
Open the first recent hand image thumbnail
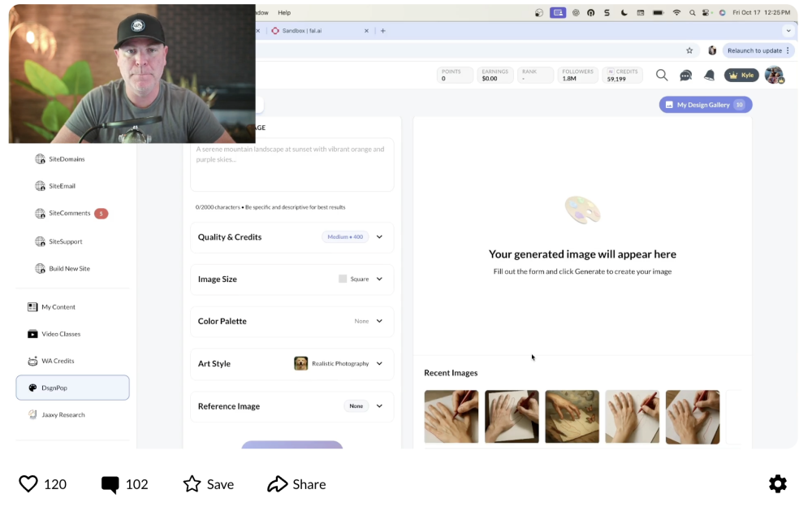click(x=451, y=417)
